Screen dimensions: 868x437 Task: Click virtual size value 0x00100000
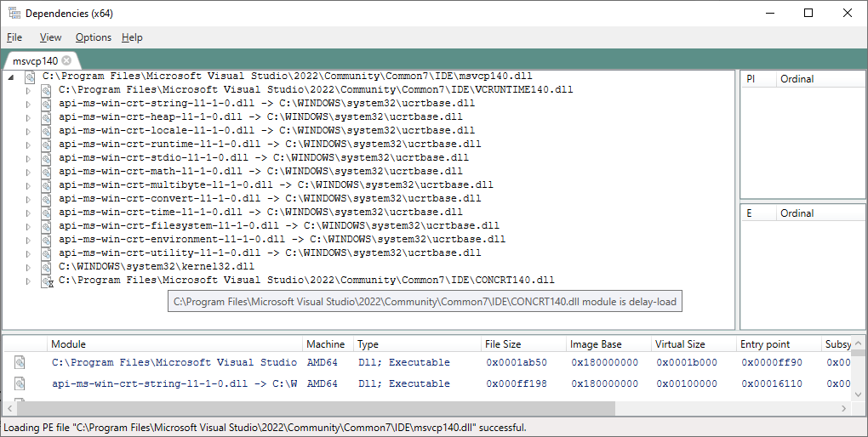(x=687, y=384)
